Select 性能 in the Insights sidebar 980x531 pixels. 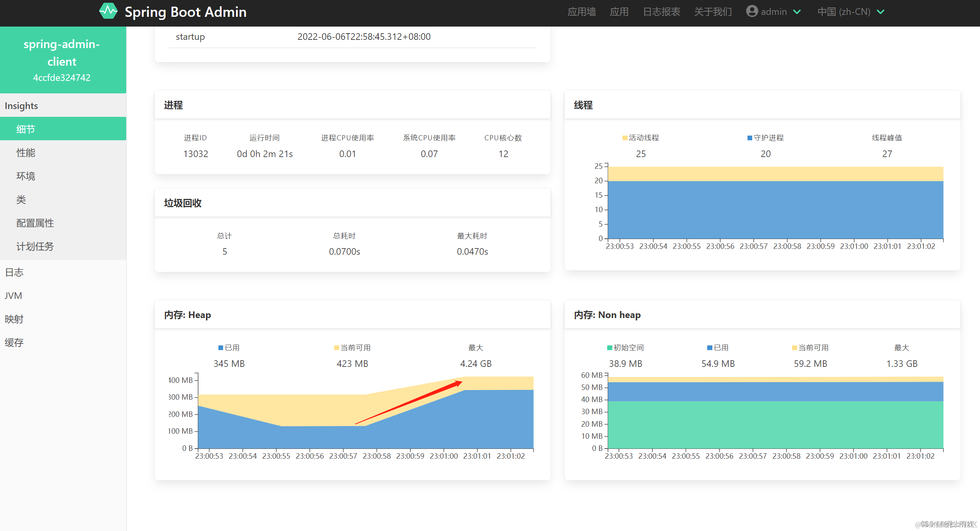click(x=26, y=153)
